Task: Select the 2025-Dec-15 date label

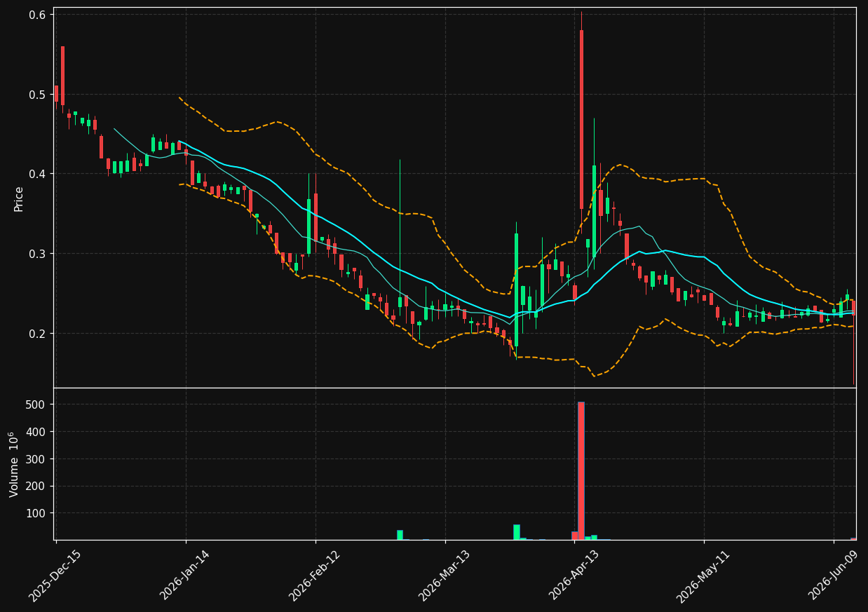Action: coord(55,576)
